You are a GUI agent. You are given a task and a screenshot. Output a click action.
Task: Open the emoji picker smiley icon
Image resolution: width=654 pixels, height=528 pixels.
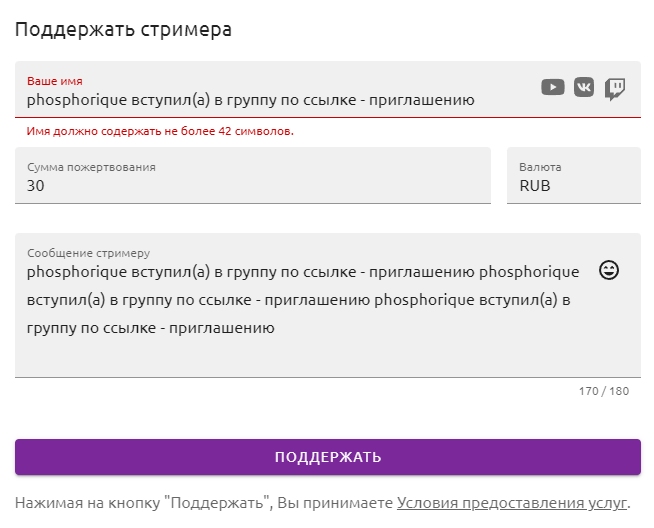coord(609,270)
